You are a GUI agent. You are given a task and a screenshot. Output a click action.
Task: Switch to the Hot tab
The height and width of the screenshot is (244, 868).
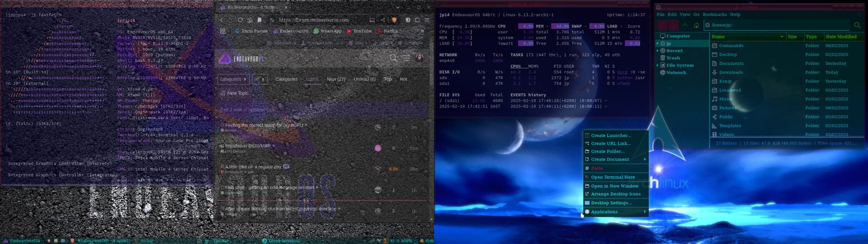point(403,79)
